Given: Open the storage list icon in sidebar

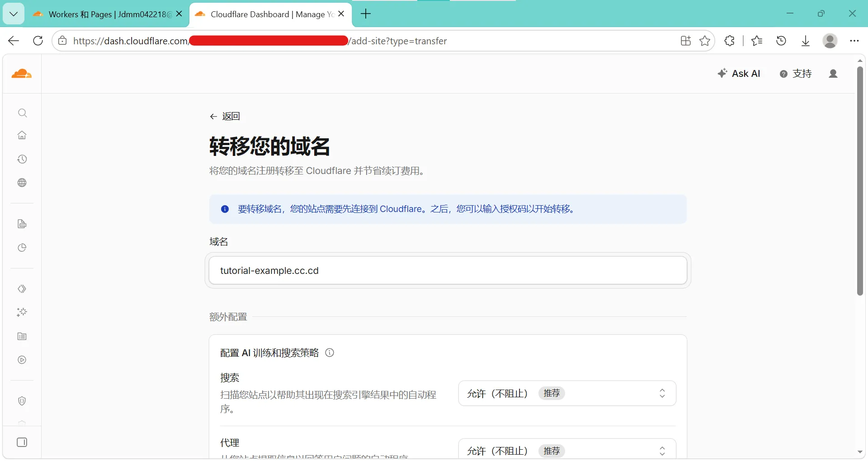Looking at the screenshot, I should tap(22, 336).
